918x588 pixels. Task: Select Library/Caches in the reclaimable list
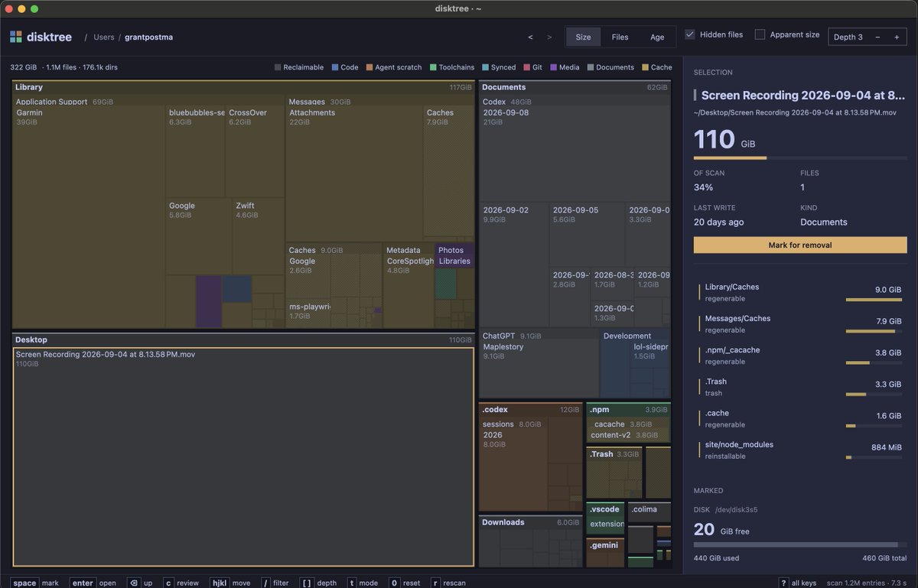click(800, 293)
